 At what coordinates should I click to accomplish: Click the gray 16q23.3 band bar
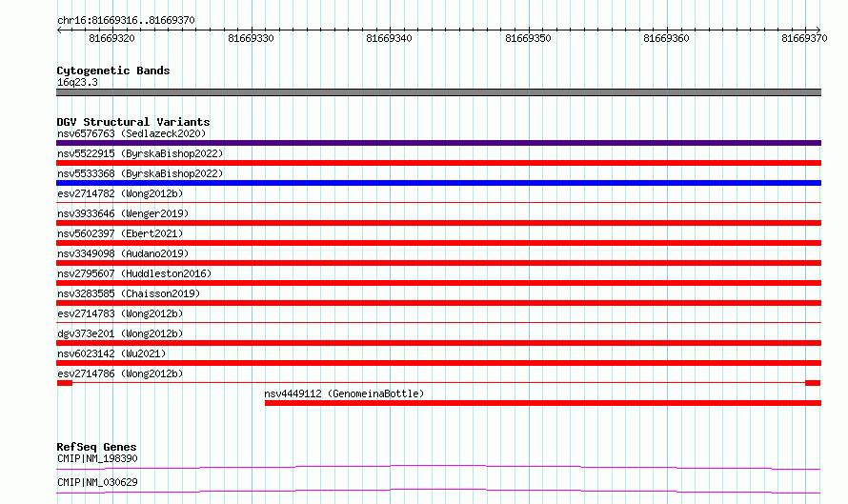point(438,92)
